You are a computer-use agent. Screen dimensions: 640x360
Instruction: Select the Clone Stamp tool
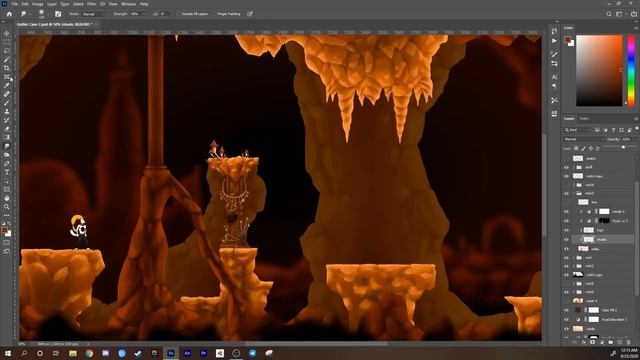[7, 111]
